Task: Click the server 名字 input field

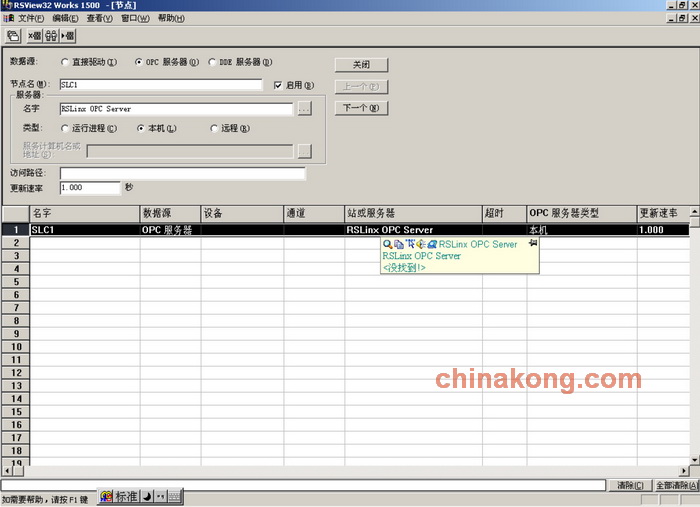Action: click(176, 109)
